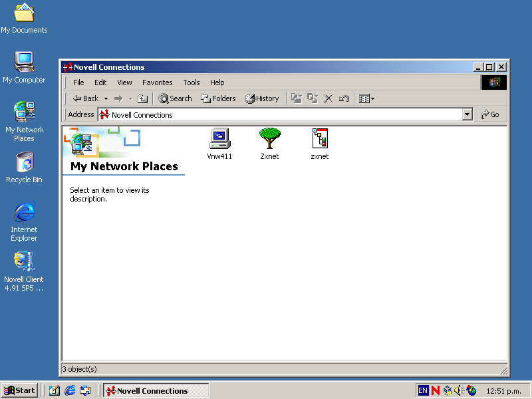Click the Undo toolbar icon
532x399 pixels.
[344, 98]
